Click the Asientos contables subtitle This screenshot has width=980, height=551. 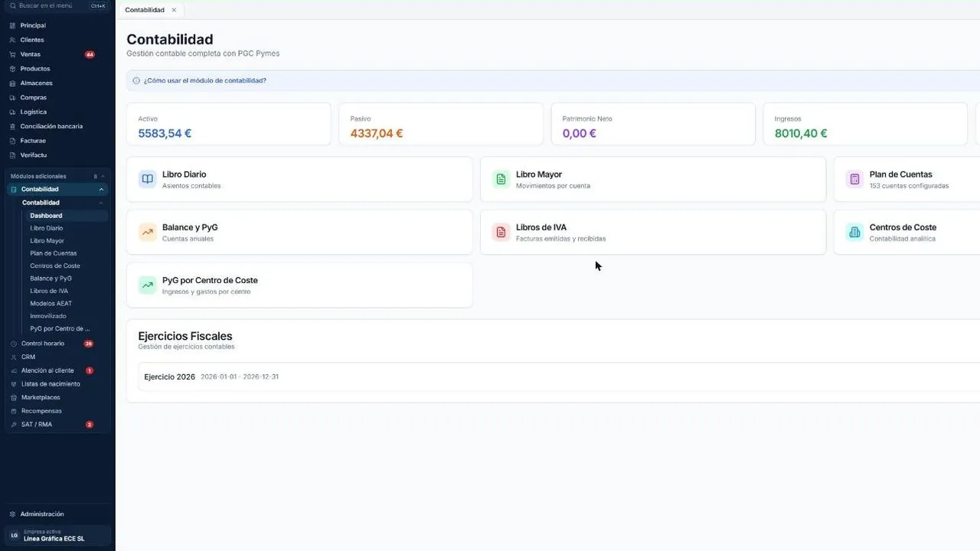191,186
